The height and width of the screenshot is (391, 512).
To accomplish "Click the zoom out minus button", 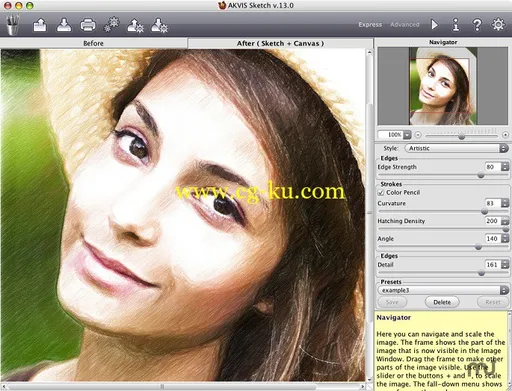I will click(418, 135).
